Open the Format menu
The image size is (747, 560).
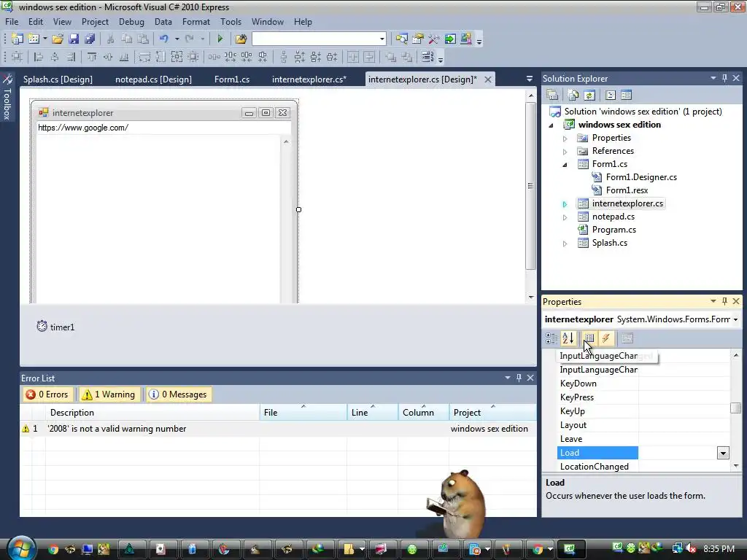196,22
